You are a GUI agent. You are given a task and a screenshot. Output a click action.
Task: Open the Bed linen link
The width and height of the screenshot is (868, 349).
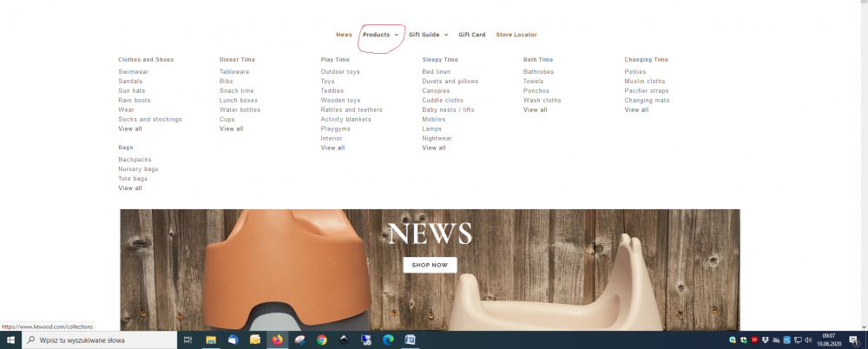(x=437, y=71)
